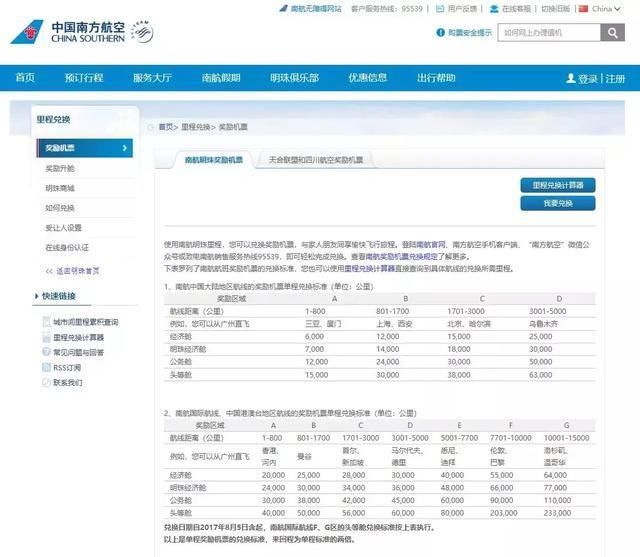Click the 联系我们 quick link
Viewport: 640px width, 557px height.
[x=68, y=382]
